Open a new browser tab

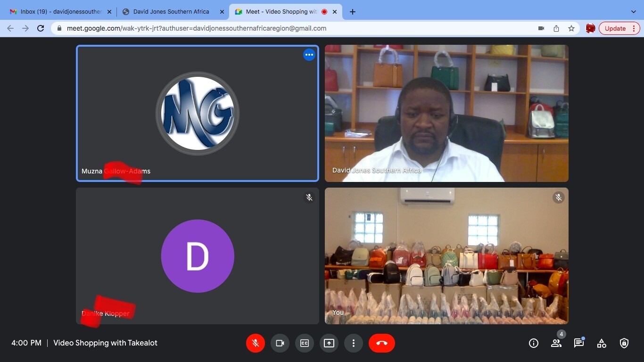[x=353, y=12]
